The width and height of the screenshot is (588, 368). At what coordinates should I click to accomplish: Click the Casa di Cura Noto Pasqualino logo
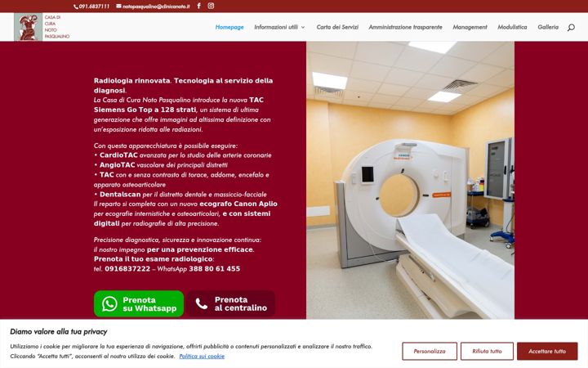[42, 27]
